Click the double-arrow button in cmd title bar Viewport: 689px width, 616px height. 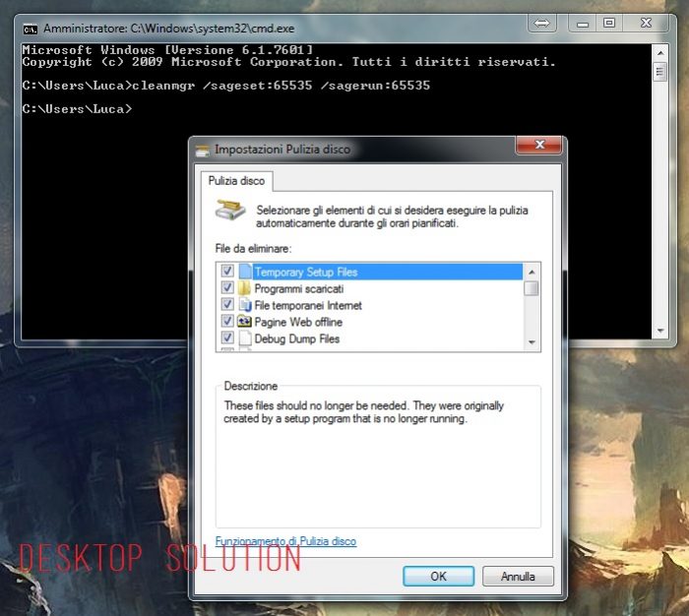click(541, 24)
